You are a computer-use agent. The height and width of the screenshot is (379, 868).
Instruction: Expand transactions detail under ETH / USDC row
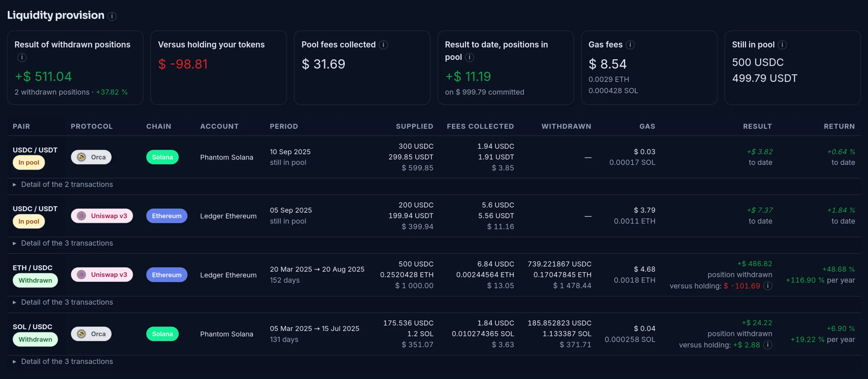63,302
